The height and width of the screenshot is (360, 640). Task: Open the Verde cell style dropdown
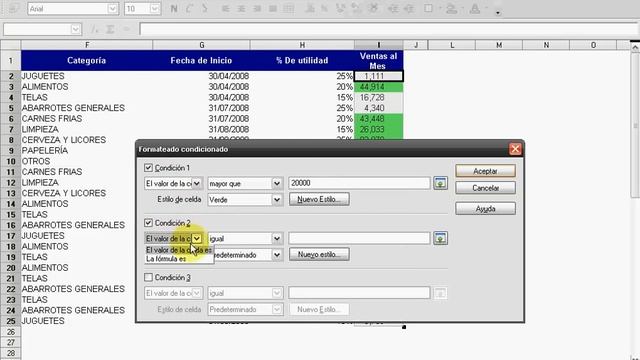[x=277, y=200]
